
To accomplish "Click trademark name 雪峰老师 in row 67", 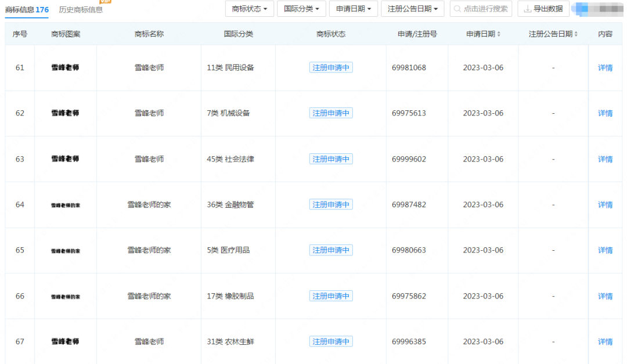I will (x=149, y=341).
